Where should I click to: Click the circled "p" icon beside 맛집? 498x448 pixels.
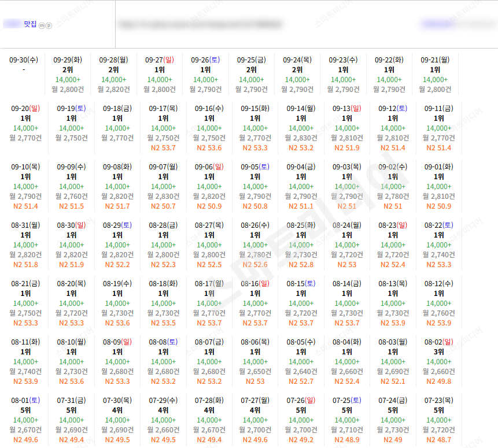point(49,25)
